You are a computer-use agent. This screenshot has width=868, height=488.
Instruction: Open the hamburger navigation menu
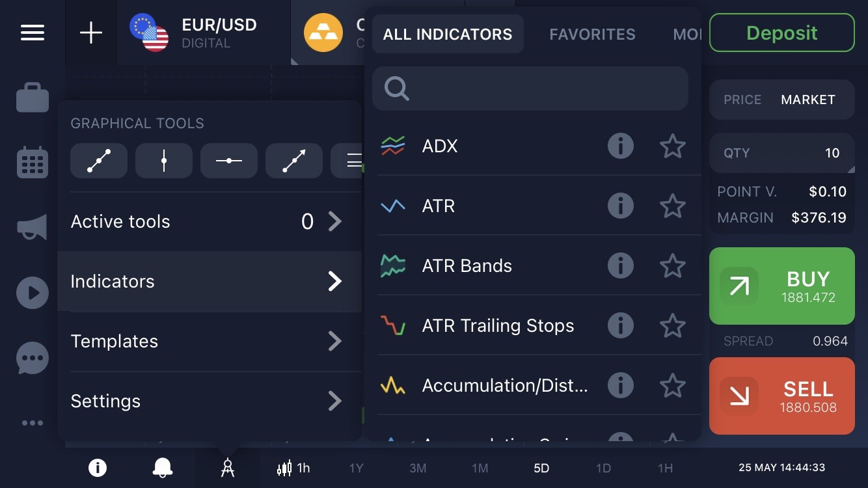pyautogui.click(x=32, y=33)
